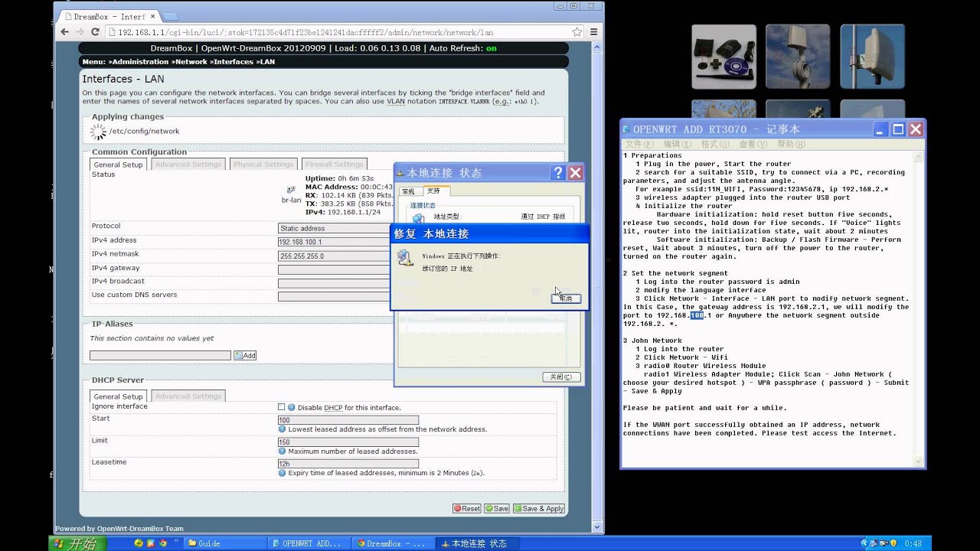980x551 pixels.
Task: Select the 常规 tab in connection status
Action: pos(408,191)
